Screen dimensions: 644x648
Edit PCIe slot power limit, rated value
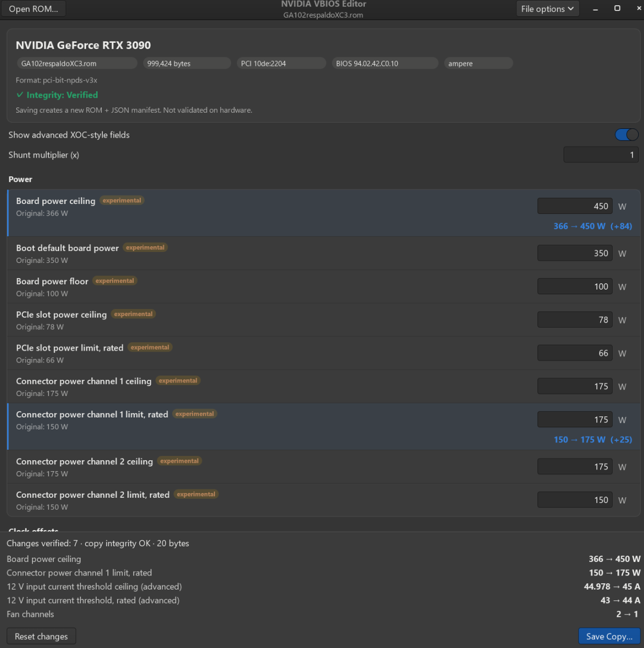(x=575, y=354)
